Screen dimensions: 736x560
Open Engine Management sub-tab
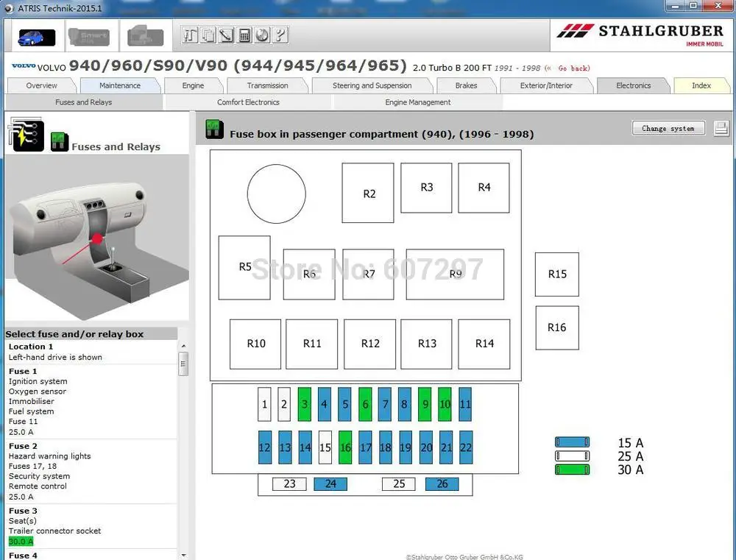coord(418,102)
